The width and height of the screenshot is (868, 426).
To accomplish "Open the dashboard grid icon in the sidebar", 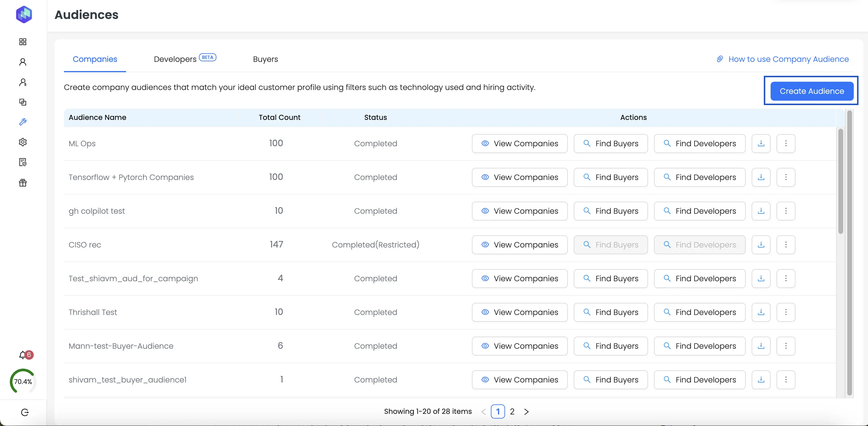I will click(x=22, y=42).
